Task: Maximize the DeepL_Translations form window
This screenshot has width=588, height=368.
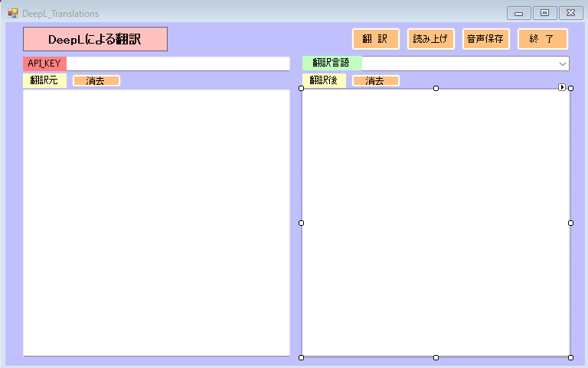Action: pyautogui.click(x=545, y=13)
